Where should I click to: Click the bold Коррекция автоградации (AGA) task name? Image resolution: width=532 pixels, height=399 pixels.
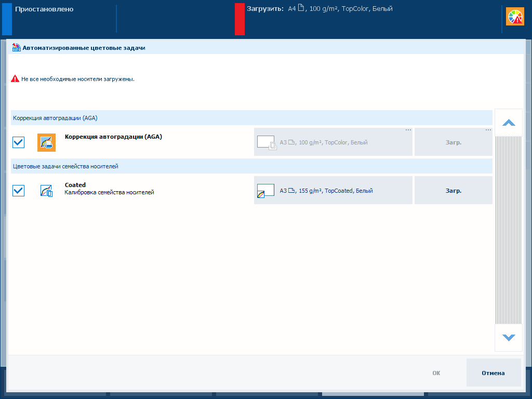tap(113, 137)
